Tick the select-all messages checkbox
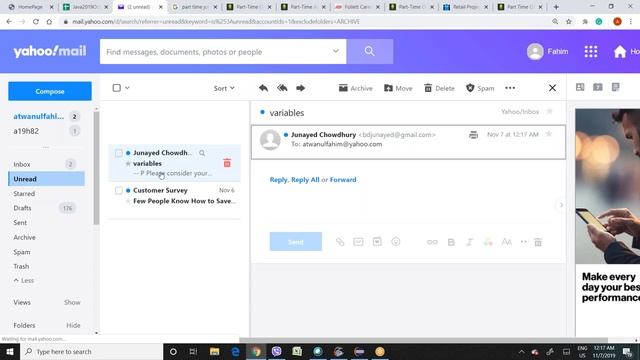 pyautogui.click(x=117, y=88)
